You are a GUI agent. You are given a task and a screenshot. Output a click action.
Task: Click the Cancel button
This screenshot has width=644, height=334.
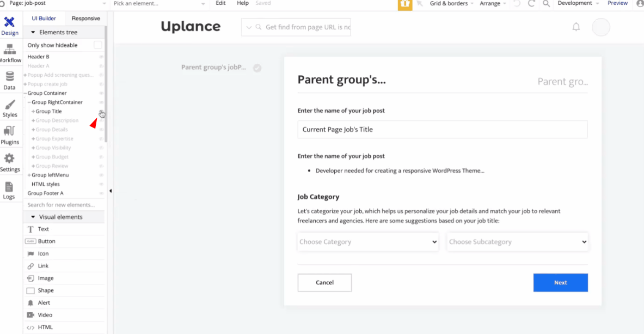point(324,283)
